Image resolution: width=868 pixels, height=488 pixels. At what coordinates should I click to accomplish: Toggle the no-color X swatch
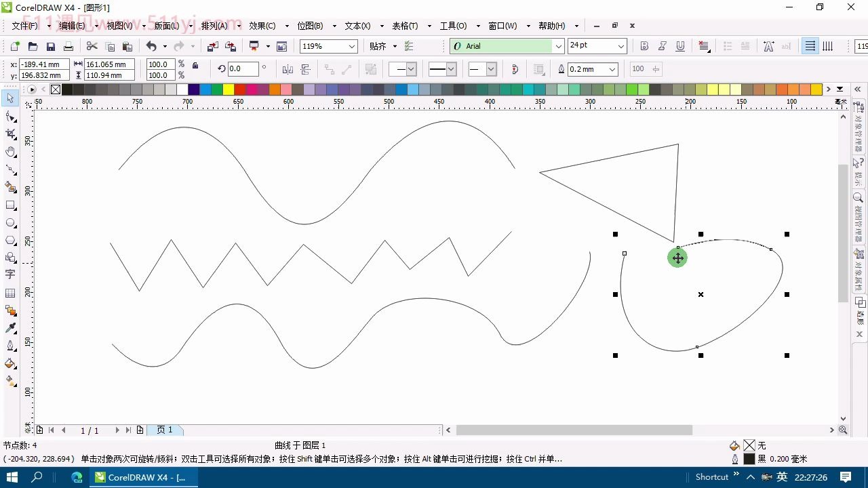point(56,89)
